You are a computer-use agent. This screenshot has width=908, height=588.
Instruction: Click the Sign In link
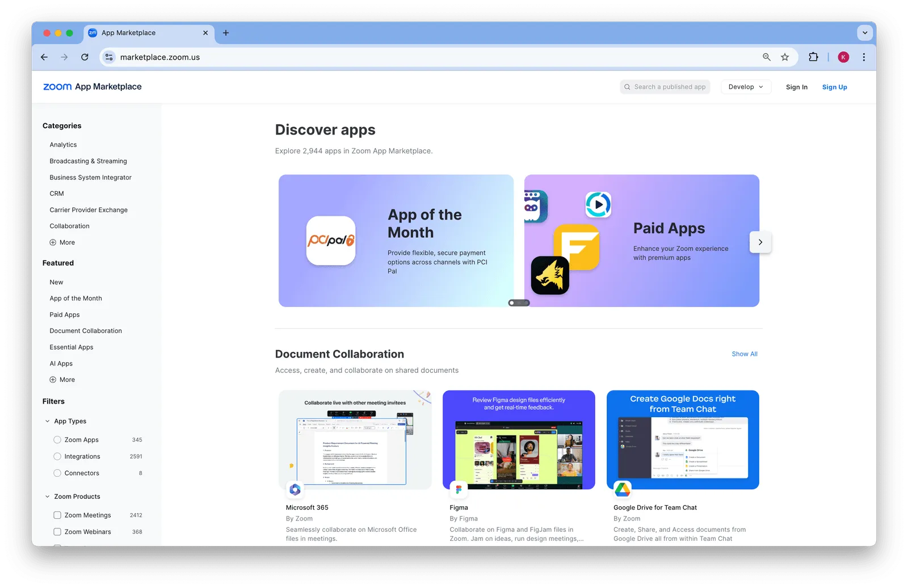click(x=797, y=87)
